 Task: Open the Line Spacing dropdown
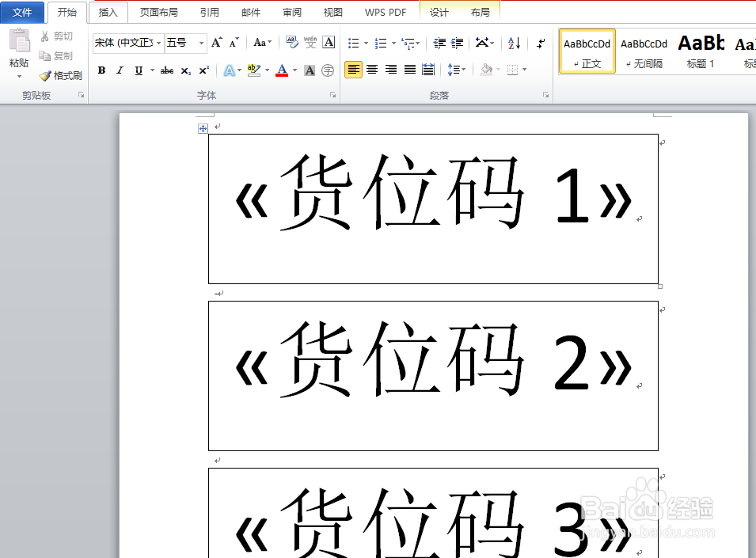(456, 69)
